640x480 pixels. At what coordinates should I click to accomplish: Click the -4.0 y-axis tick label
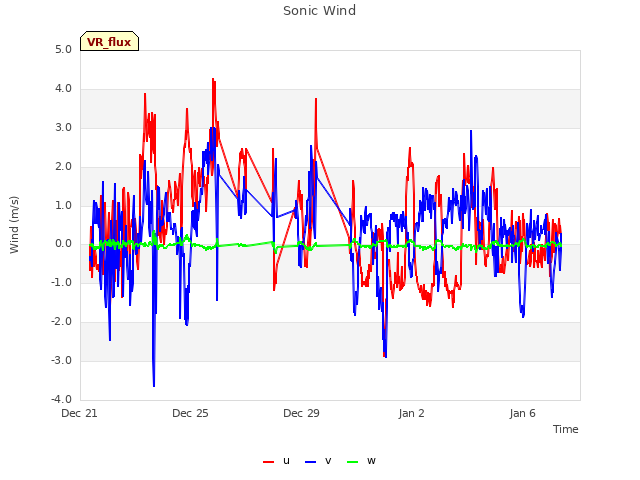[x=61, y=400]
